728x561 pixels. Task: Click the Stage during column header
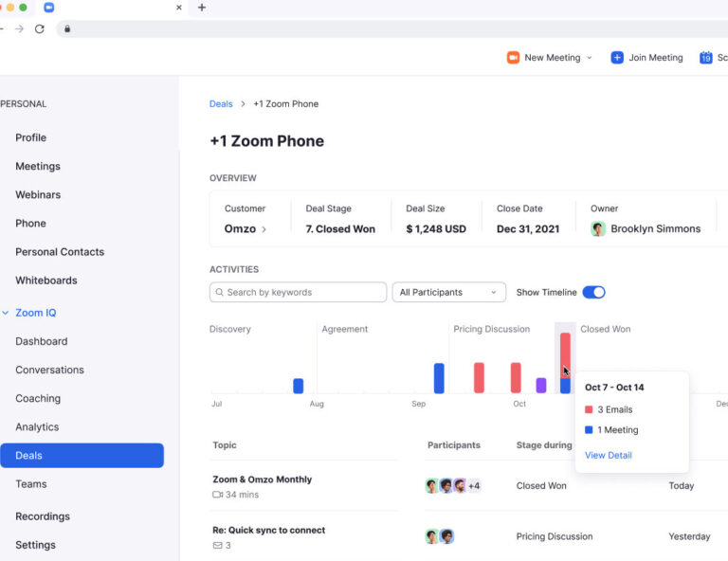(544, 445)
